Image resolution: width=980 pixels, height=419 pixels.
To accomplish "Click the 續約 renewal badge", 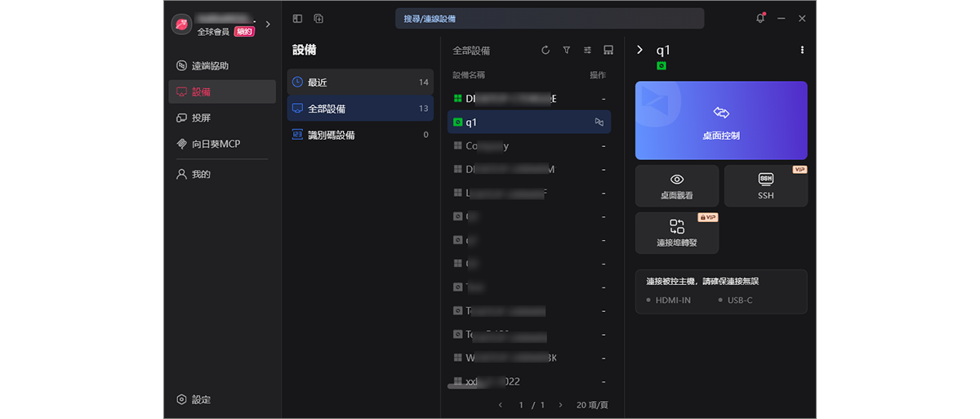I will [243, 32].
